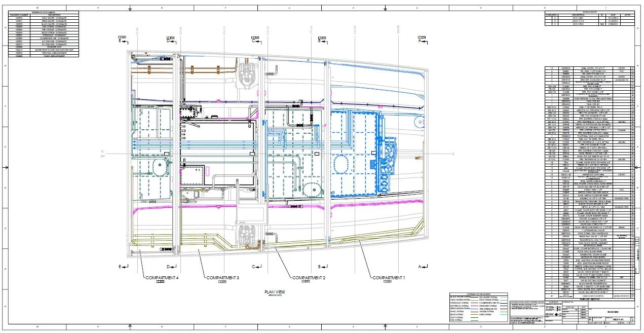Select COMPRESSED AIR SYS legend entry
This screenshot has height=333, width=644.
pos(489,303)
